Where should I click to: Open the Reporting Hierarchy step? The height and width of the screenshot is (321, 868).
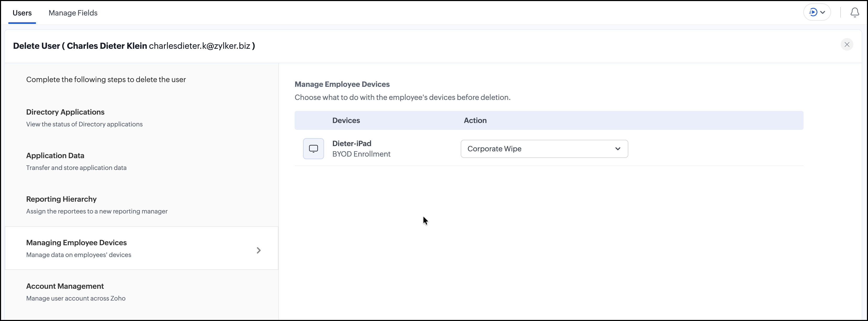pos(141,205)
